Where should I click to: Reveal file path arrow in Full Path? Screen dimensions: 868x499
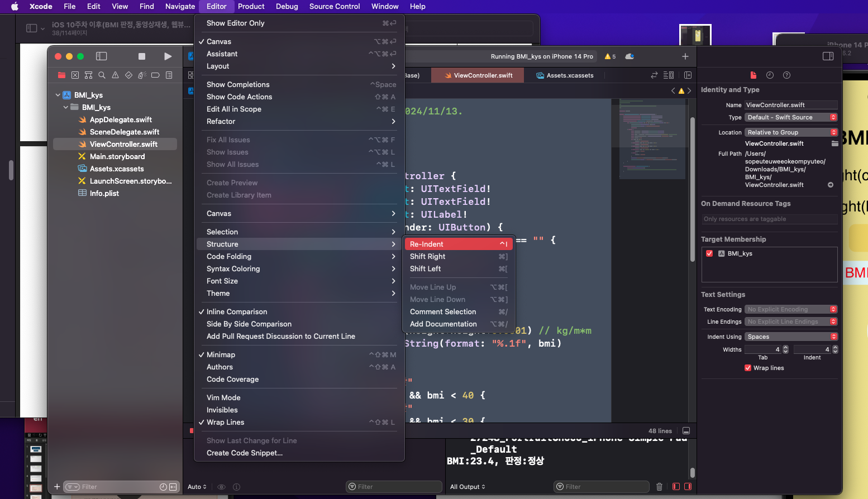[x=831, y=185]
